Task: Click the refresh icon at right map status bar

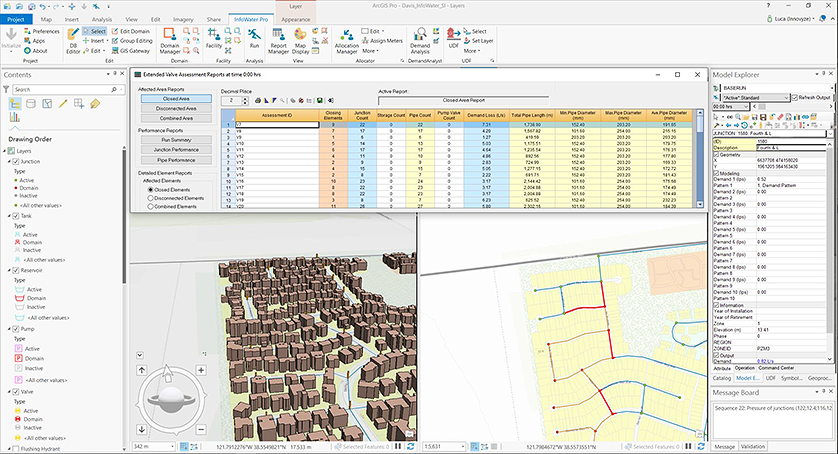Action: [x=701, y=446]
